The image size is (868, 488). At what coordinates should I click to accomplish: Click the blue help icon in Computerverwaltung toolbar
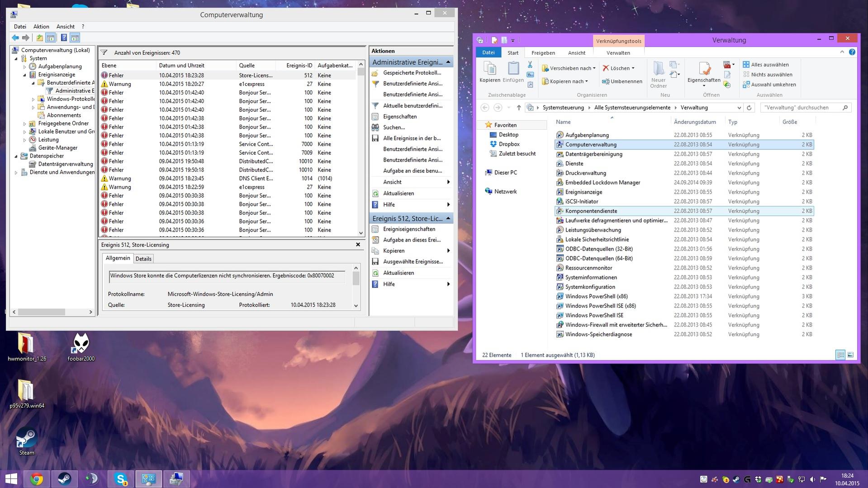[64, 38]
